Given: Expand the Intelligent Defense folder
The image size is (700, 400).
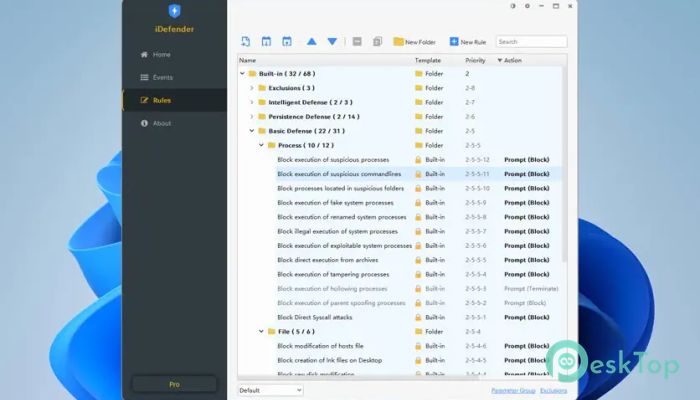Looking at the screenshot, I should 252,102.
